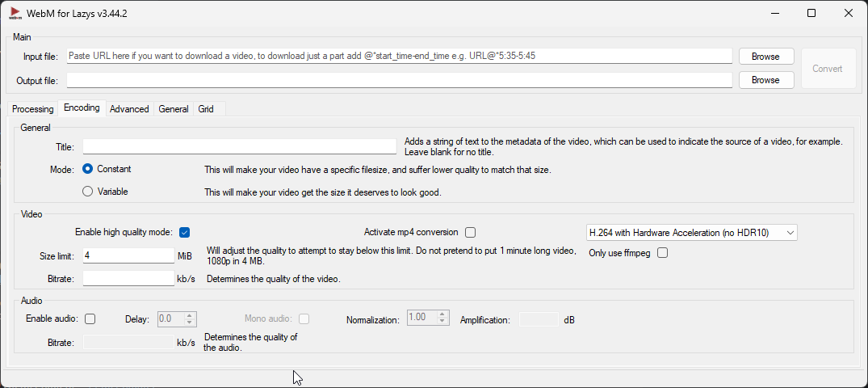Image resolution: width=868 pixels, height=388 pixels.
Task: Select the Variable mode radio button
Action: tap(87, 192)
